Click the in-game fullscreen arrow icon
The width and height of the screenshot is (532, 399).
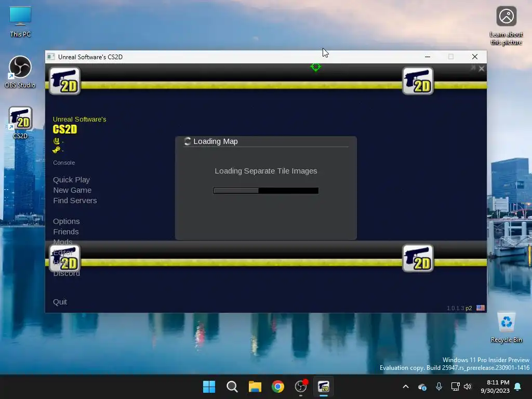click(x=473, y=68)
